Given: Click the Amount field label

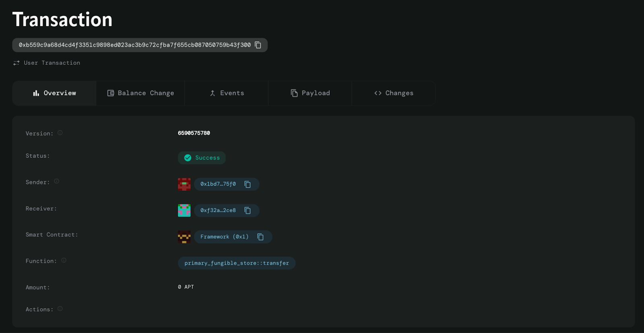Looking at the screenshot, I should tap(38, 287).
